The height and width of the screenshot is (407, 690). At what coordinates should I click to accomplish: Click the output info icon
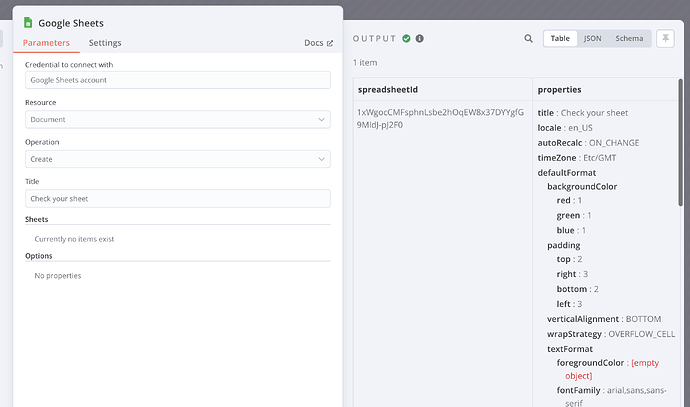tap(420, 39)
